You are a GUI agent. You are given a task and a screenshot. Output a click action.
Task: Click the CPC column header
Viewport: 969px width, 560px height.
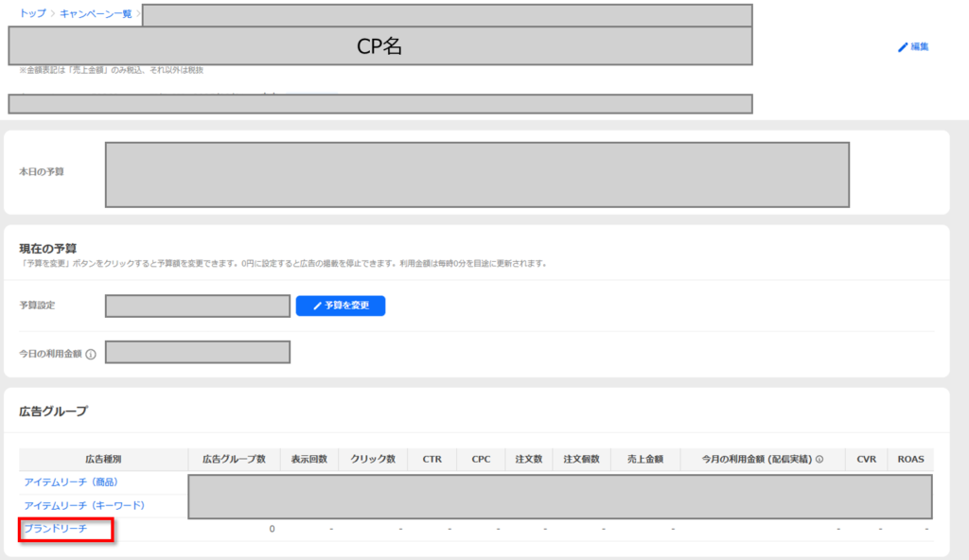[x=481, y=460]
